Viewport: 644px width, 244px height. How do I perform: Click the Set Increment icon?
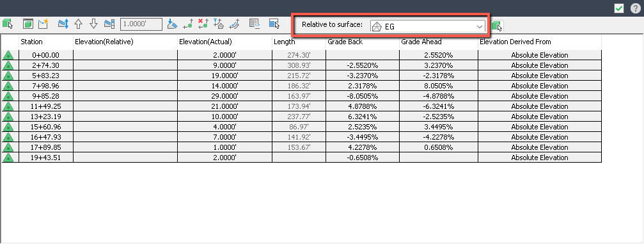[109, 24]
